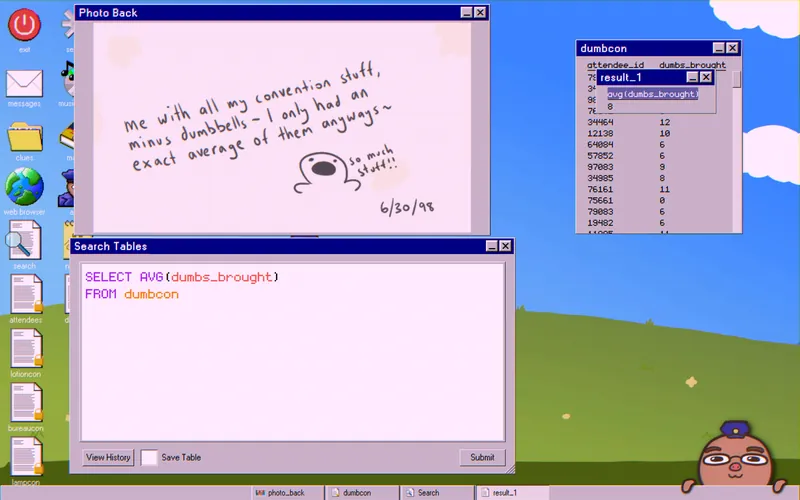The width and height of the screenshot is (800, 500).
Task: Select the avg(dumbs_brought) header in result_1
Action: pos(653,94)
